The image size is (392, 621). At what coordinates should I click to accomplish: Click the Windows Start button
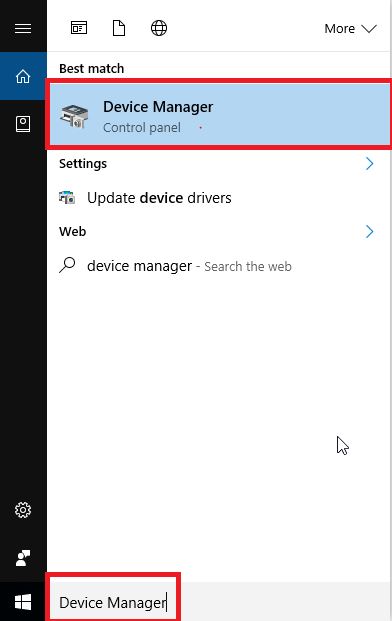(23, 602)
